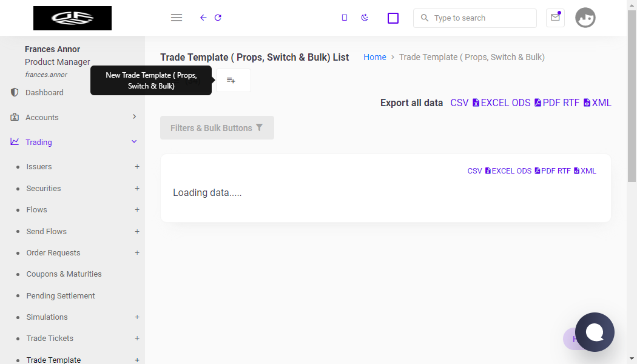
Task: Click the new trade template add button
Action: click(x=233, y=81)
